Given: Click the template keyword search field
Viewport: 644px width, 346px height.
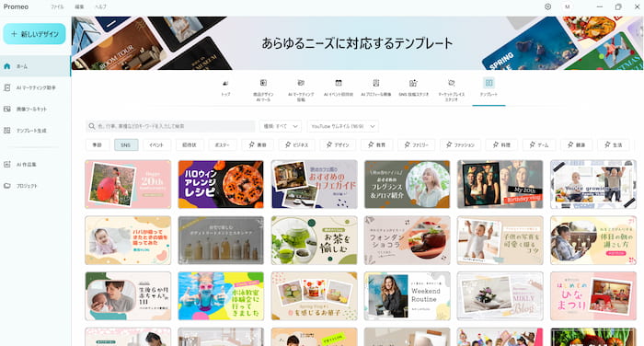Looking at the screenshot, I should [x=170, y=126].
